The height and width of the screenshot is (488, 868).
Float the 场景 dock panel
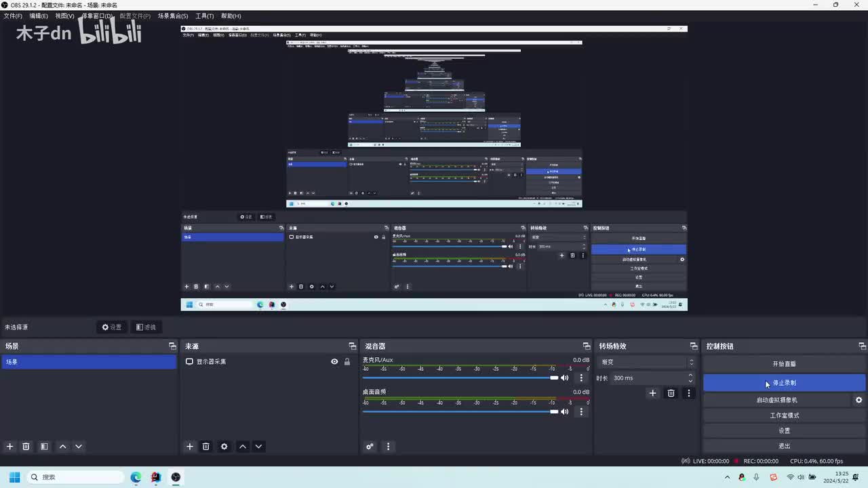[x=172, y=346]
